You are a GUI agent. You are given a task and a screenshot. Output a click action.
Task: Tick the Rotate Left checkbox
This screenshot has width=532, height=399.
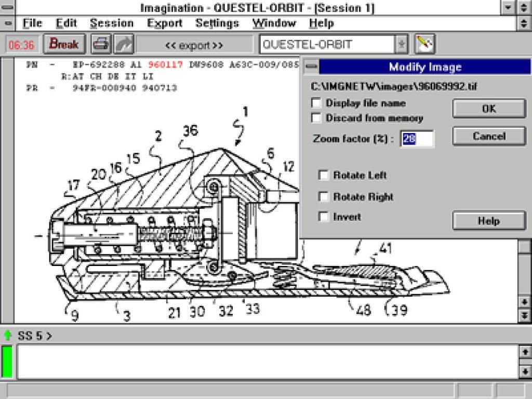324,175
